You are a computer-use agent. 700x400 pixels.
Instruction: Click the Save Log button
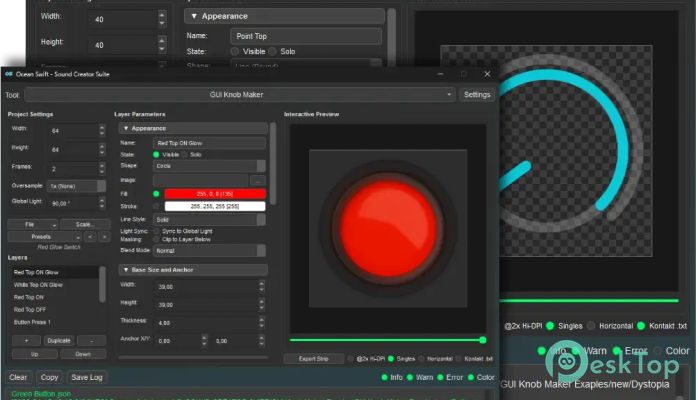point(87,377)
